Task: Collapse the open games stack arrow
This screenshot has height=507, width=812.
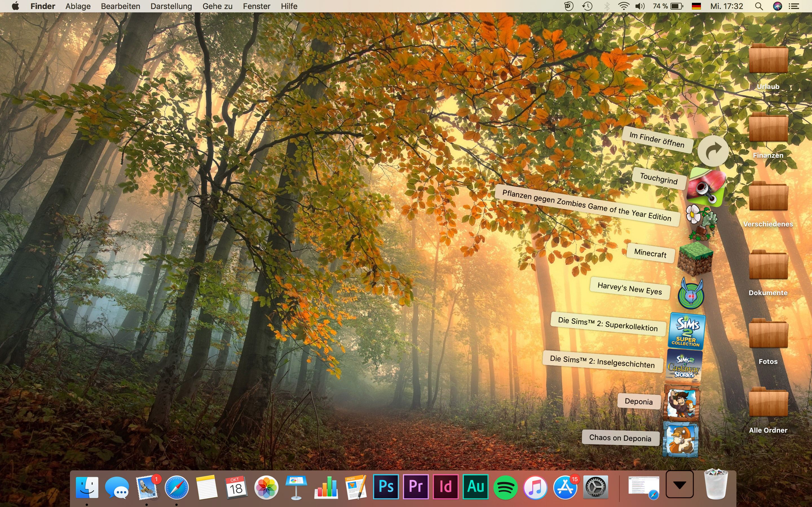Action: (679, 484)
